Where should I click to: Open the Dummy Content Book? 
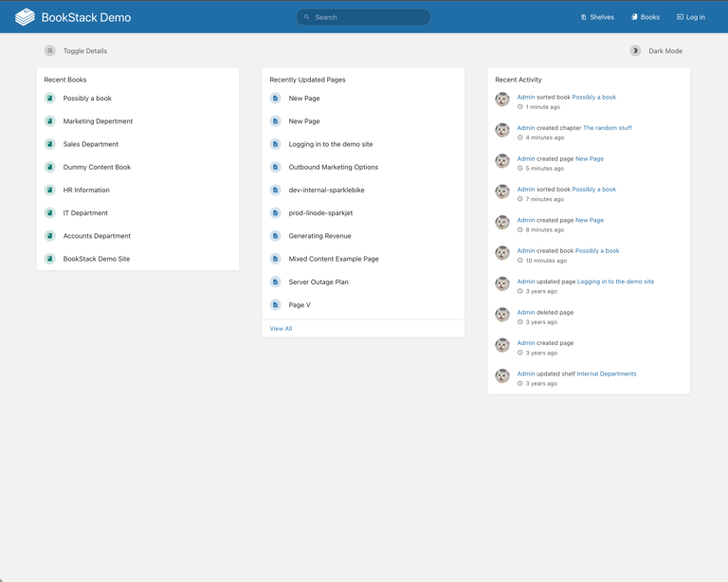[x=97, y=167]
